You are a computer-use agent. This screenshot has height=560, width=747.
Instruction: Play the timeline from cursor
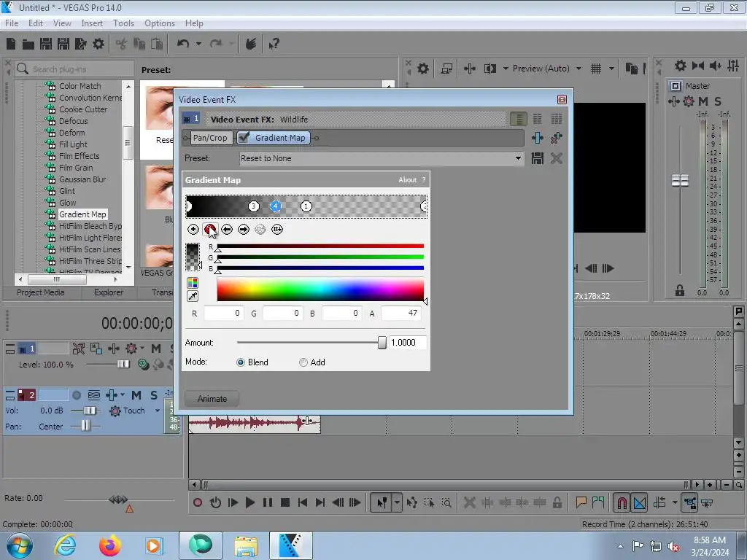coord(249,502)
